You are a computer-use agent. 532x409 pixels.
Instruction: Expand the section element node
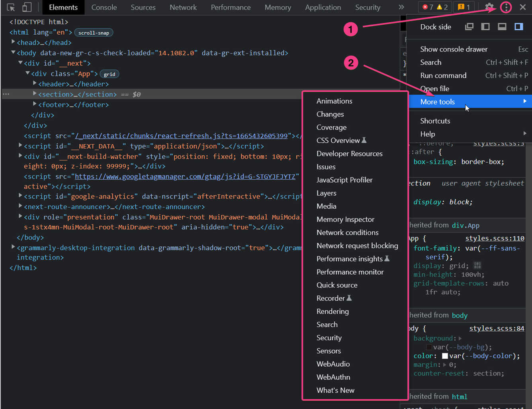click(35, 93)
